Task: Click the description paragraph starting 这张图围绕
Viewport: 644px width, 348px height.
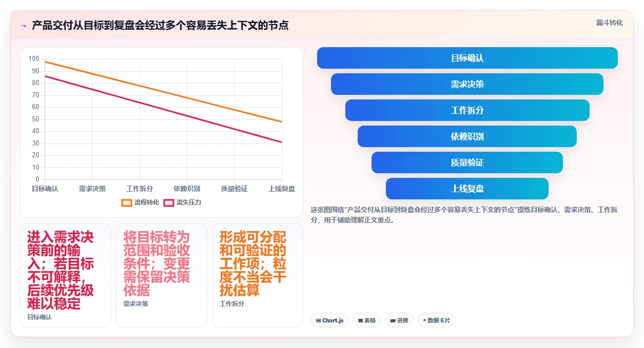Action: [464, 215]
